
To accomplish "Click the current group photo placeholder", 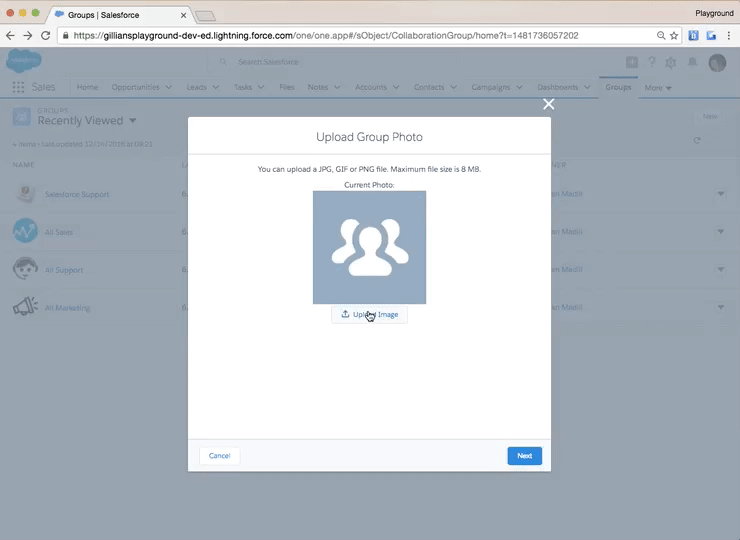I will (x=369, y=247).
